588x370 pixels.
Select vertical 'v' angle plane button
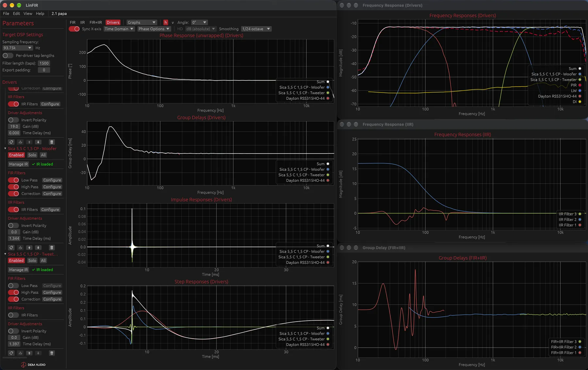tap(173, 23)
